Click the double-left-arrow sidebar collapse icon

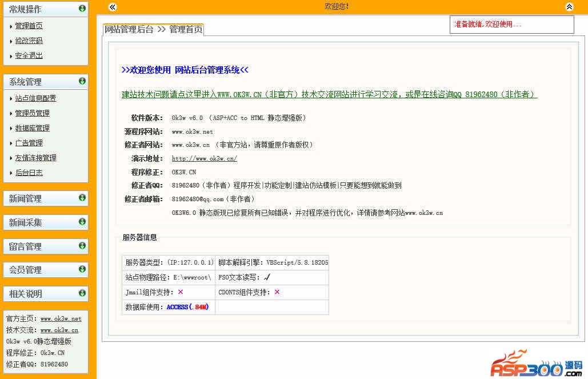click(113, 7)
